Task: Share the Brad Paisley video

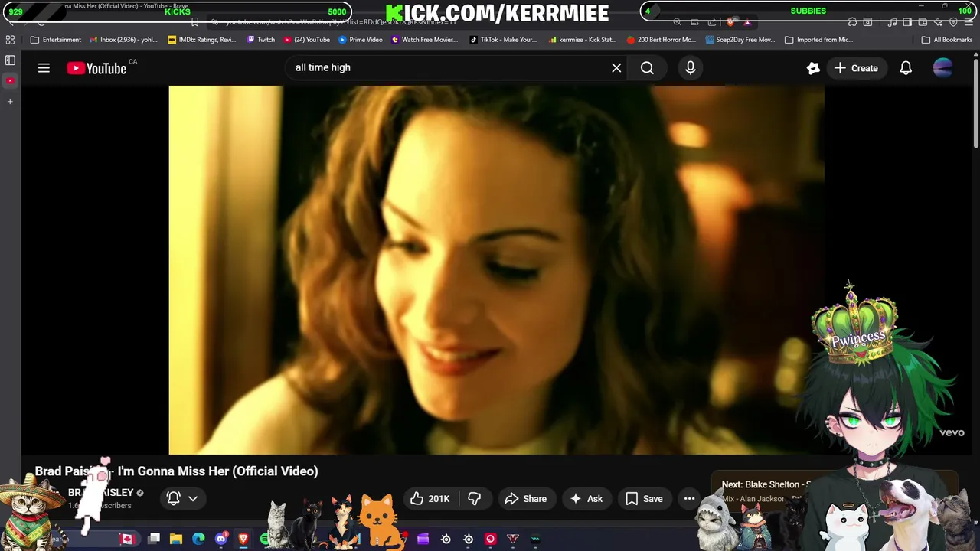Action: point(525,499)
